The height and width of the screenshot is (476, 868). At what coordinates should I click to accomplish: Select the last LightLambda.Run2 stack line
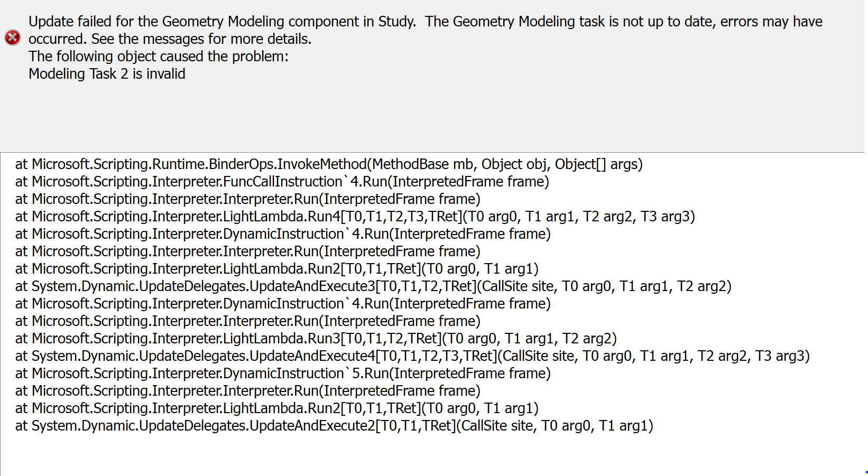277,408
